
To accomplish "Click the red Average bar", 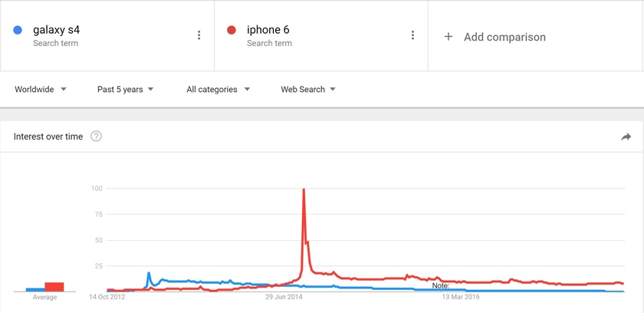I will pos(54,287).
